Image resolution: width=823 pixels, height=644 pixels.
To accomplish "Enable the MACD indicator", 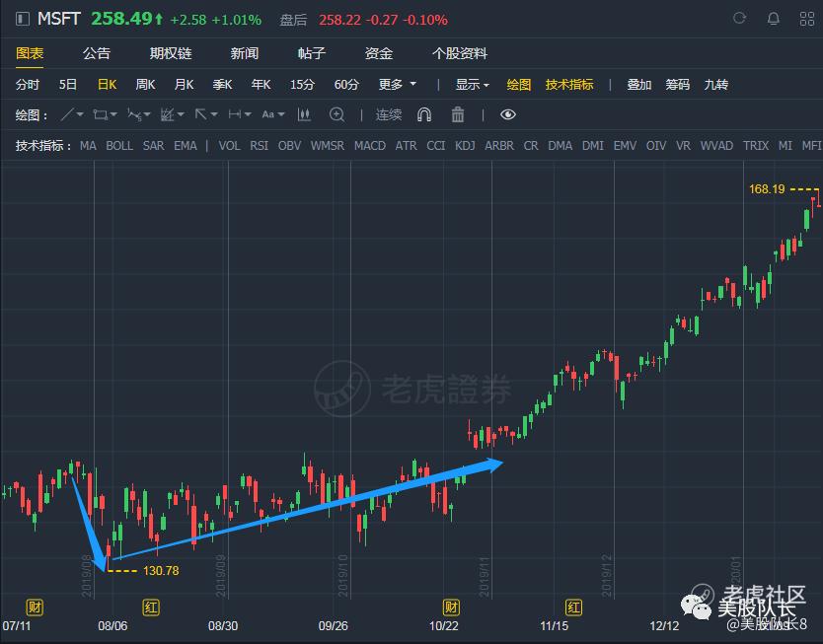I will pyautogui.click(x=369, y=145).
